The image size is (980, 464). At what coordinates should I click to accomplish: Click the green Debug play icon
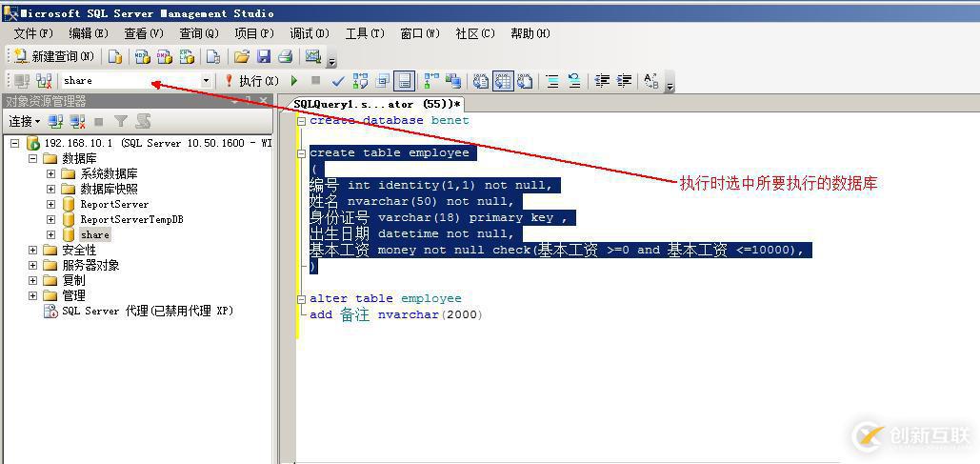tap(294, 81)
